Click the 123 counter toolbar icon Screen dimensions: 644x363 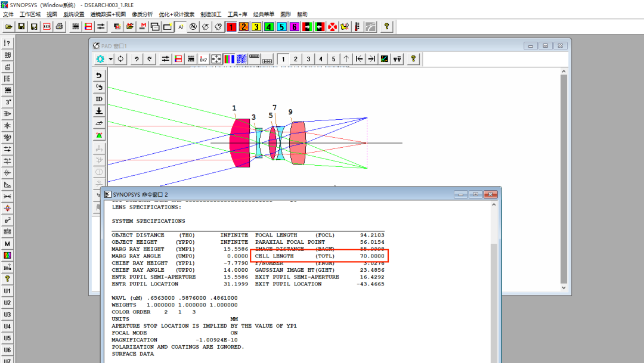pos(47,27)
